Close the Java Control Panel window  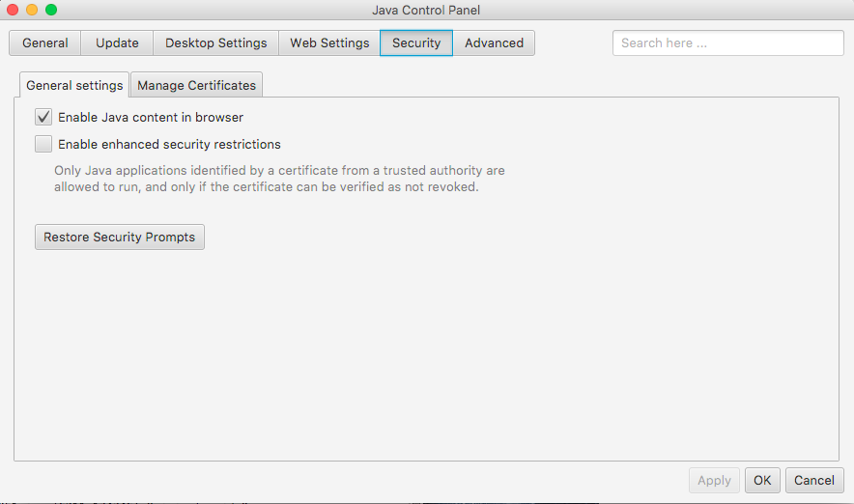13,10
